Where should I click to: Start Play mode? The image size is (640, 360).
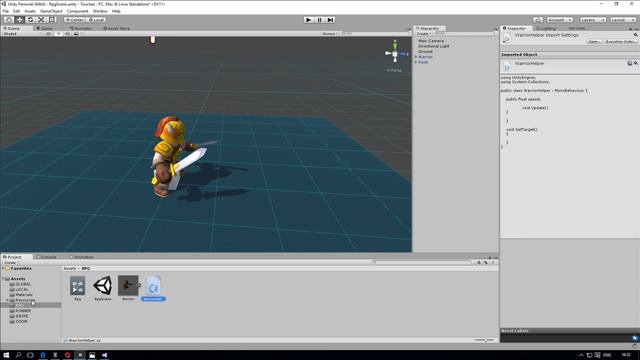(x=309, y=20)
